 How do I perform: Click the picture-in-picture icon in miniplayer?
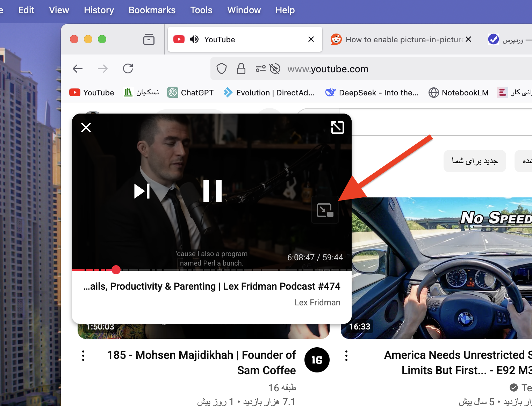(x=325, y=210)
